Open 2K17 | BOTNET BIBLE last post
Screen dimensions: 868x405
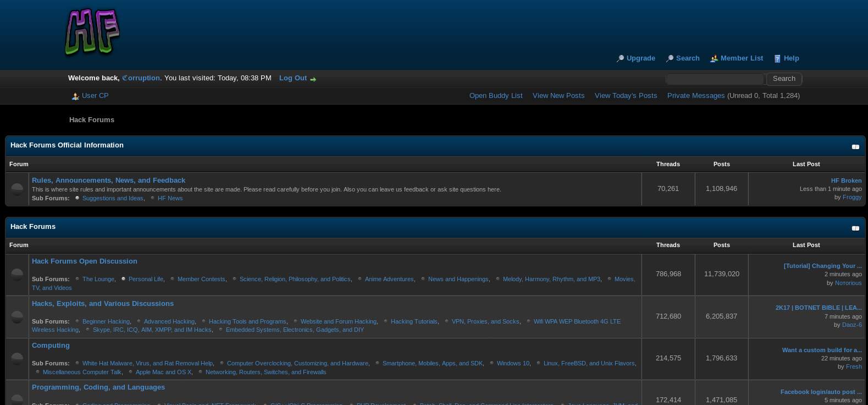(x=819, y=308)
